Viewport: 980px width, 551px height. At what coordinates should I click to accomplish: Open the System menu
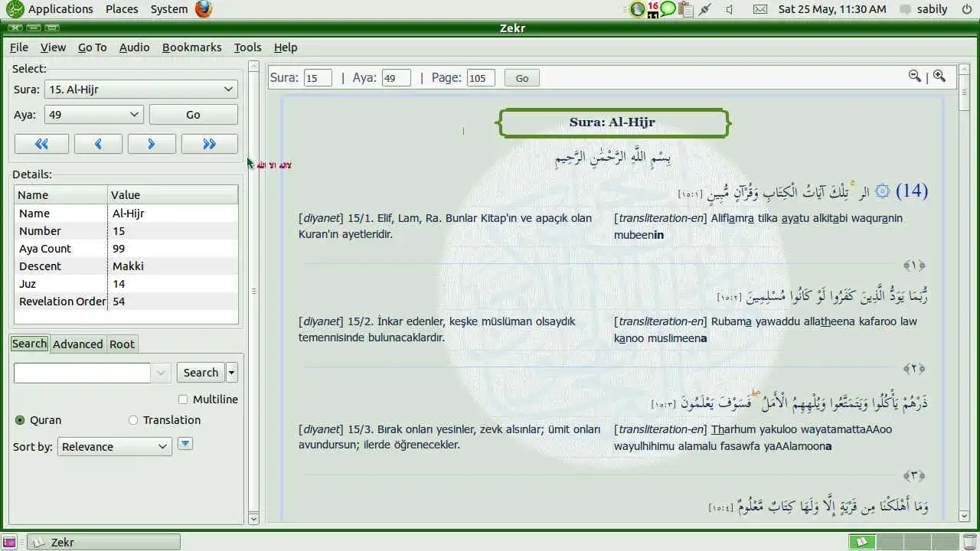[169, 9]
